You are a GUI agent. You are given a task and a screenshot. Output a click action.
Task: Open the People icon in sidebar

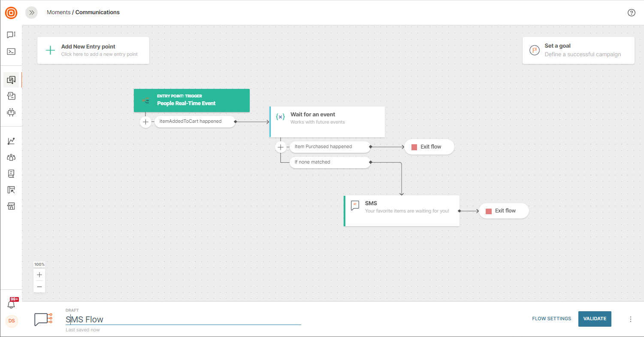pos(11,157)
